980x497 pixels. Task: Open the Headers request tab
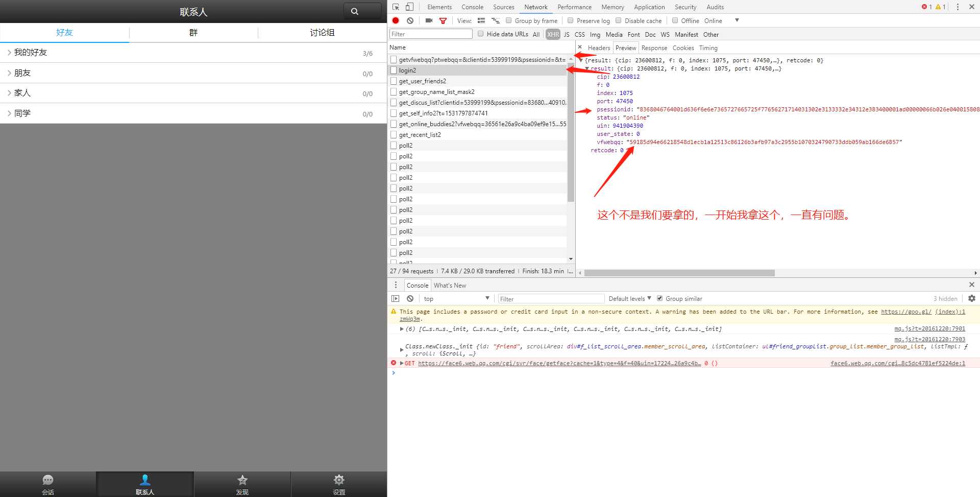(x=599, y=48)
